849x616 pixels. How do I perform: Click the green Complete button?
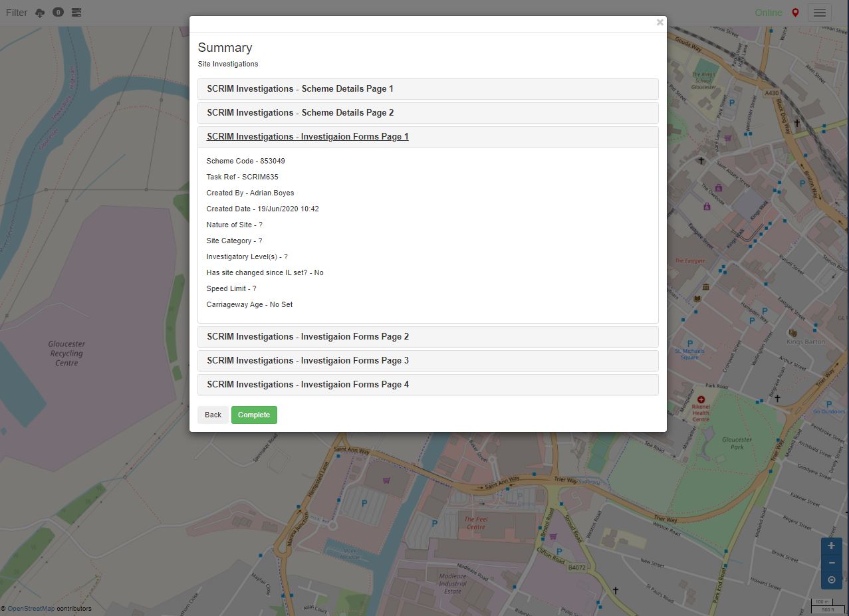[254, 415]
